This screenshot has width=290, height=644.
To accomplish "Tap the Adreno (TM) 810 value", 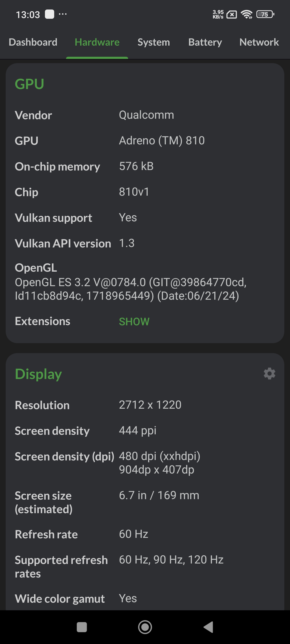I will pyautogui.click(x=162, y=141).
